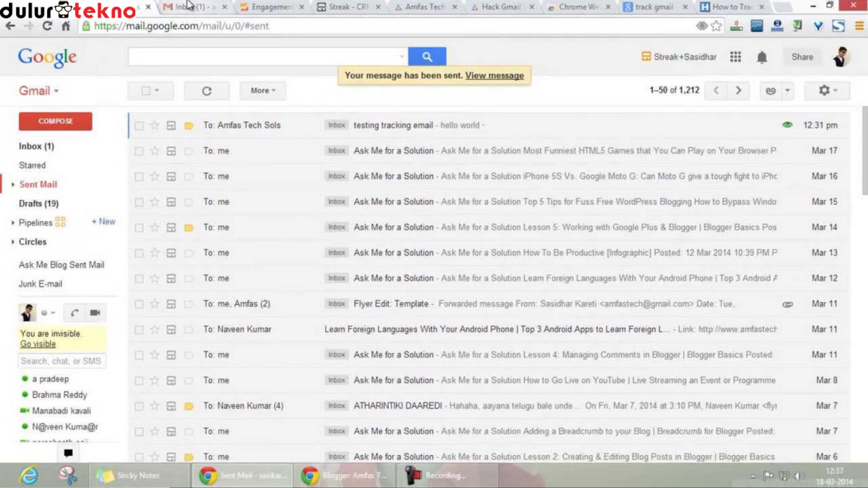Open search options dropdown arrow
868x488 pixels.
[402, 57]
